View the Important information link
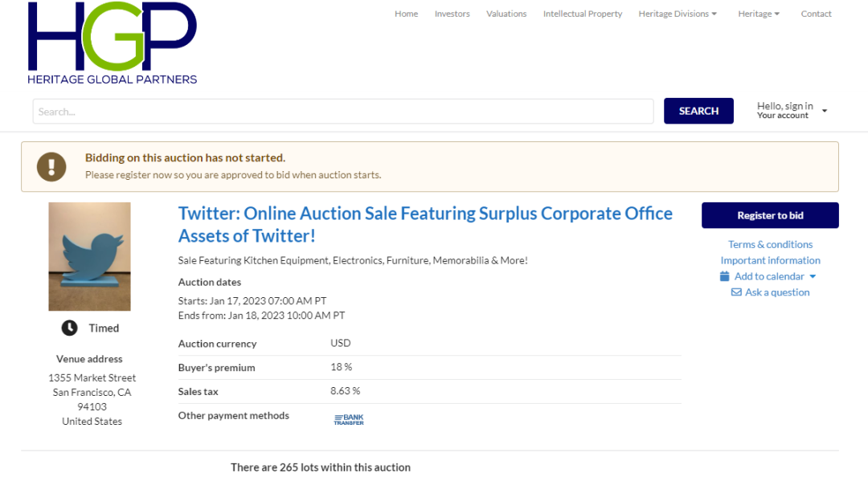The height and width of the screenshot is (477, 868). tap(770, 260)
